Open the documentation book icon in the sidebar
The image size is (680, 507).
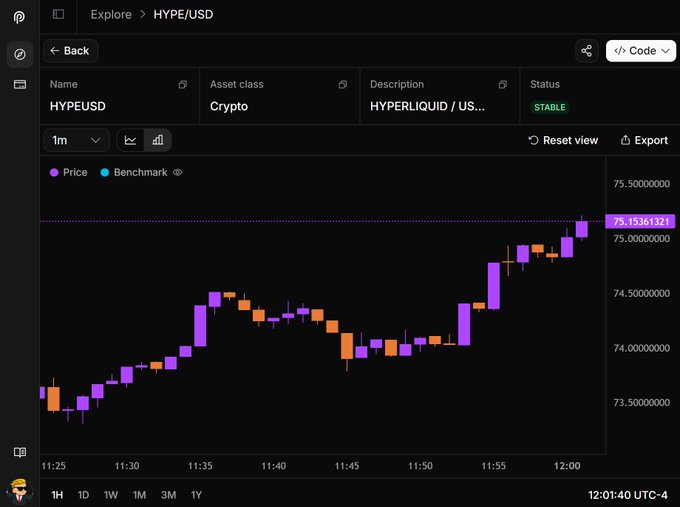[x=20, y=452]
